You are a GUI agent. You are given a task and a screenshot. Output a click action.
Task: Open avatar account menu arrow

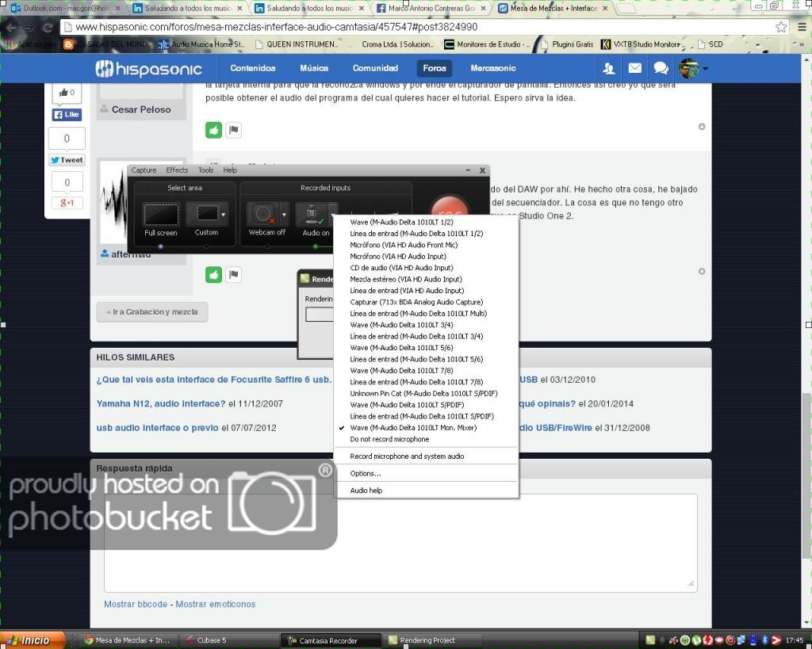click(x=705, y=68)
